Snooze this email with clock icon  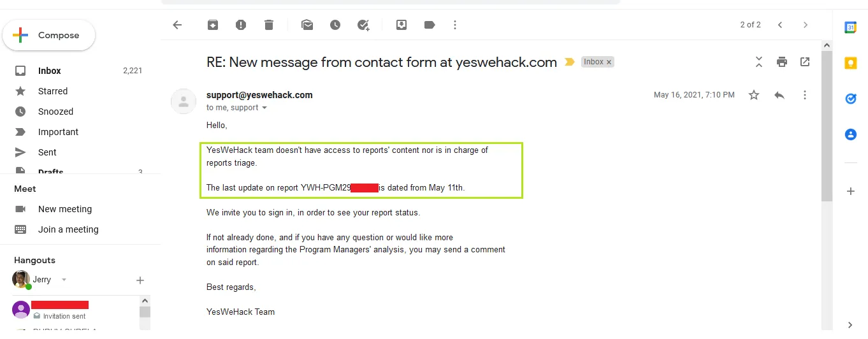tap(335, 25)
